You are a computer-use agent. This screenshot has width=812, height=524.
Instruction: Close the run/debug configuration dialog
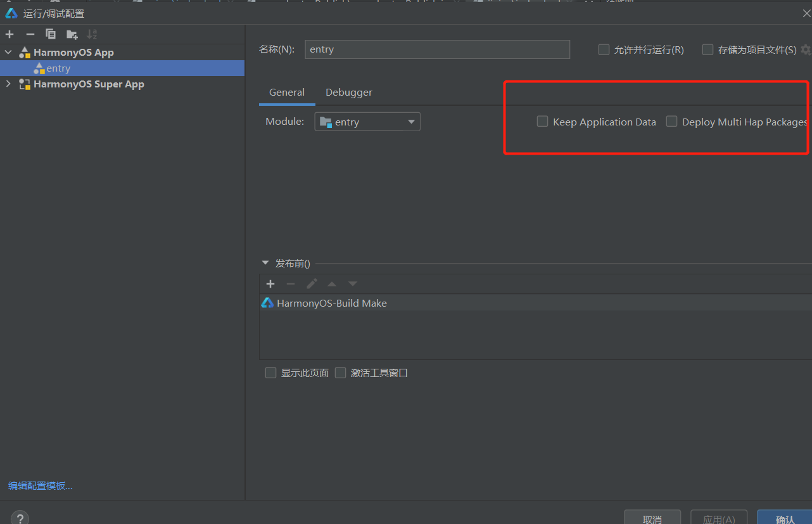[806, 13]
